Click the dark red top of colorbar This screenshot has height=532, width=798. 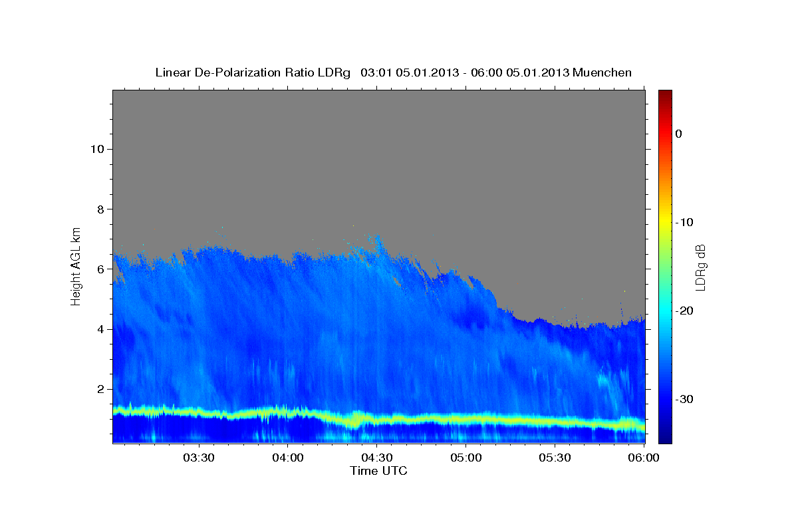click(x=665, y=94)
